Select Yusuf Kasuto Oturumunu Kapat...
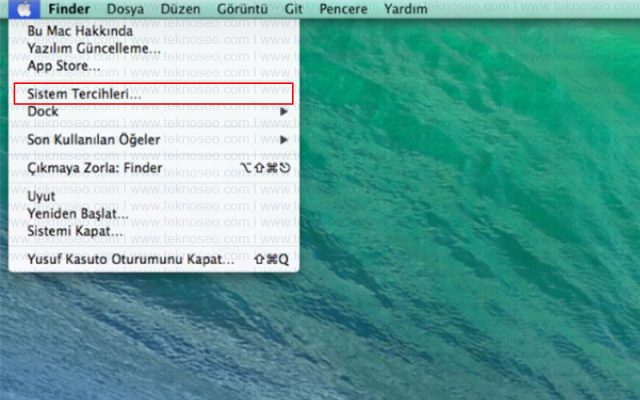This screenshot has width=640, height=400. pos(154,259)
